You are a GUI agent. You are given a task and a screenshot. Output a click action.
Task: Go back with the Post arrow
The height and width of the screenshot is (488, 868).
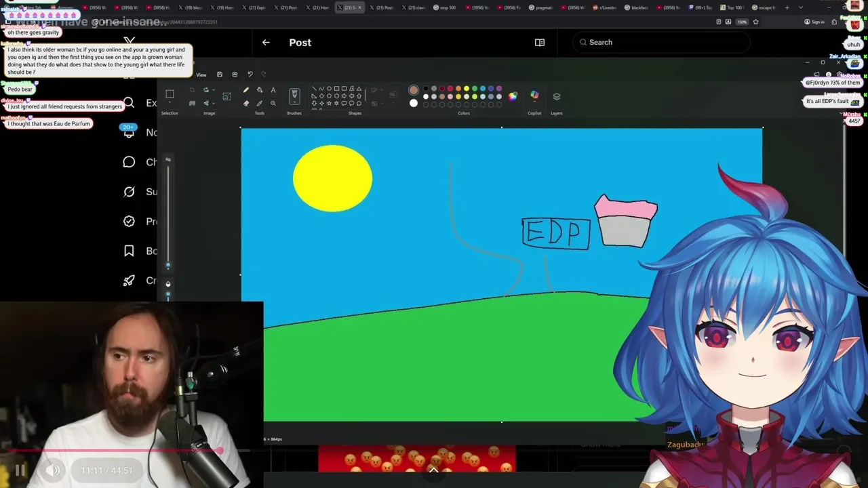pyautogui.click(x=266, y=42)
